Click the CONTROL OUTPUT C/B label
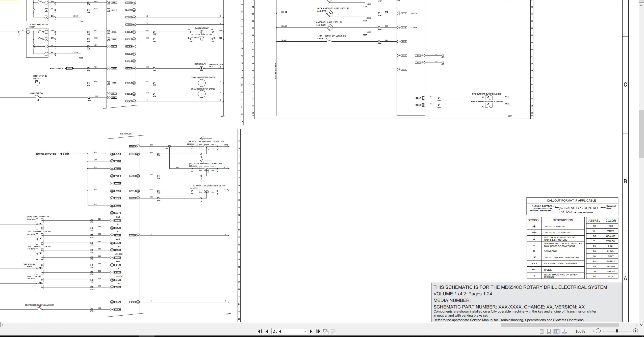Image resolution: width=644 pixels, height=337 pixels. tap(45, 154)
